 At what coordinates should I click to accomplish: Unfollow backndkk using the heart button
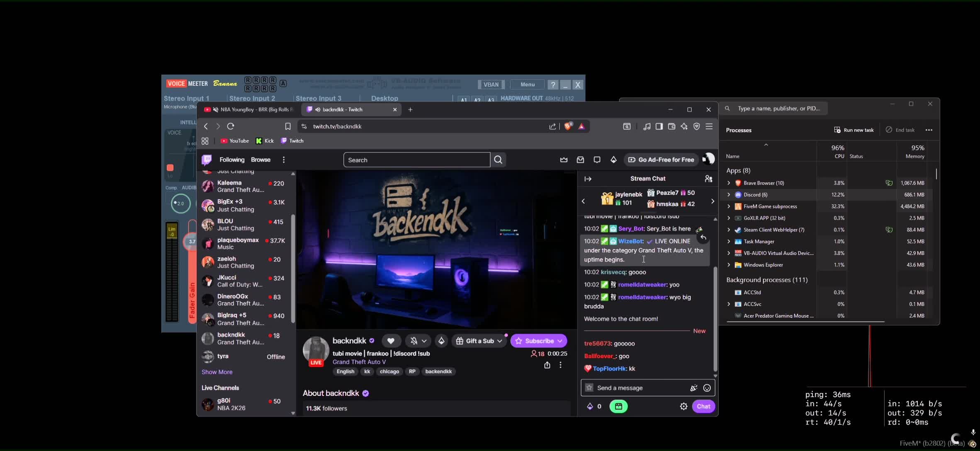(x=391, y=340)
